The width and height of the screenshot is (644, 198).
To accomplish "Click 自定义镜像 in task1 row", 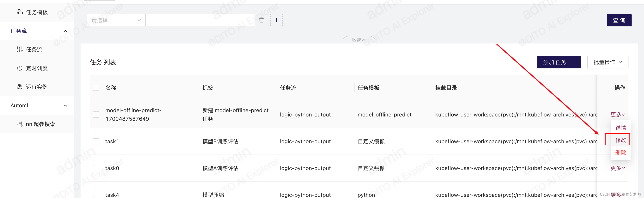I will [371, 141].
